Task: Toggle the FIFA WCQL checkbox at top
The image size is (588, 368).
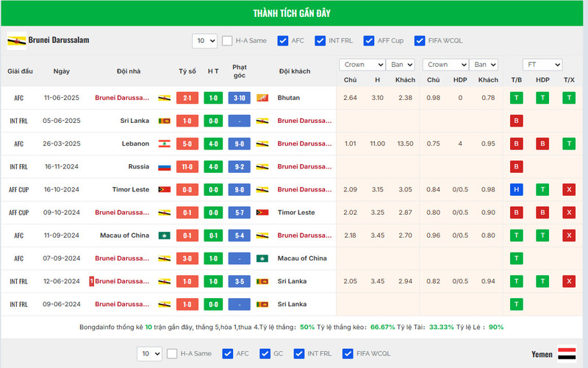Action: [x=420, y=41]
